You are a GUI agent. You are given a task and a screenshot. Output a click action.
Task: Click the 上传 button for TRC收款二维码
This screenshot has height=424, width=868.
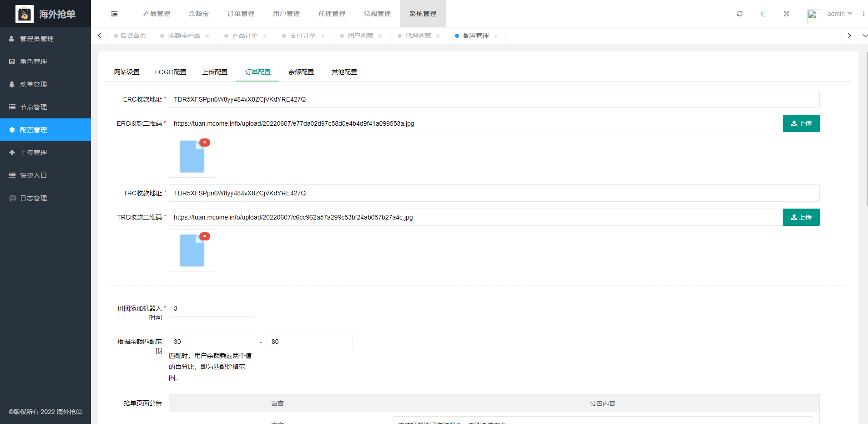click(x=801, y=217)
